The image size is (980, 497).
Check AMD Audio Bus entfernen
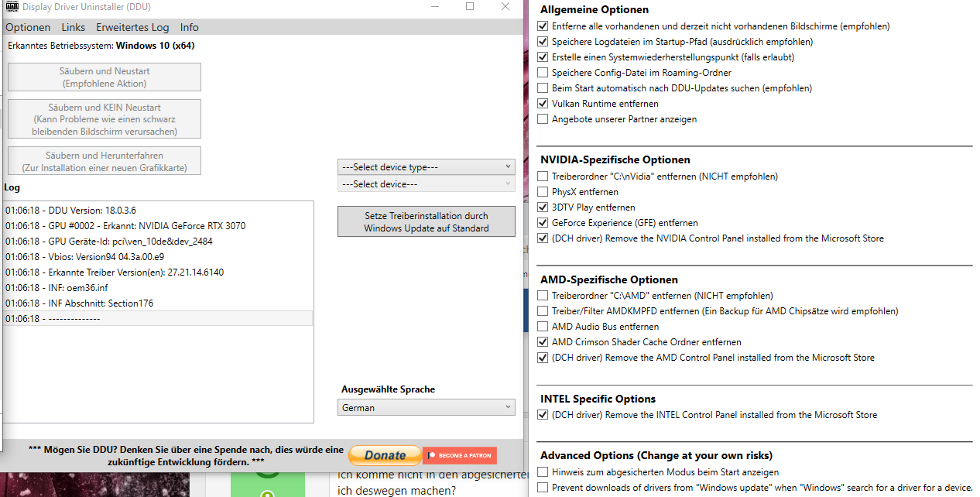(543, 327)
